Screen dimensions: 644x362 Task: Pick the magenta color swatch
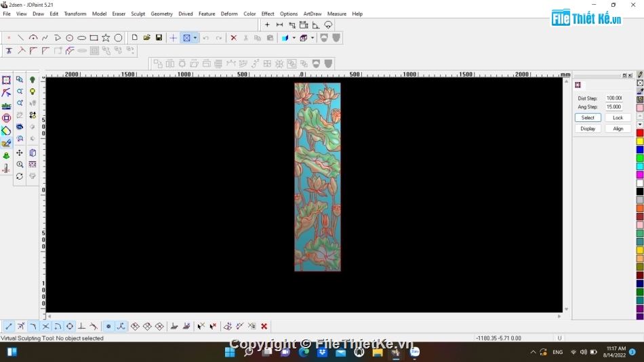(x=640, y=175)
